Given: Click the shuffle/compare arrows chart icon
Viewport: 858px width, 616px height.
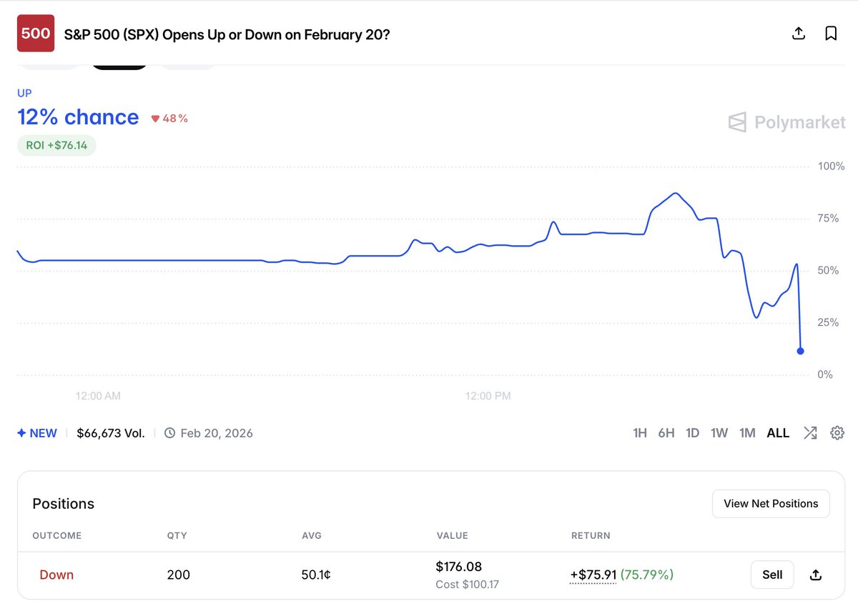Looking at the screenshot, I should (810, 432).
